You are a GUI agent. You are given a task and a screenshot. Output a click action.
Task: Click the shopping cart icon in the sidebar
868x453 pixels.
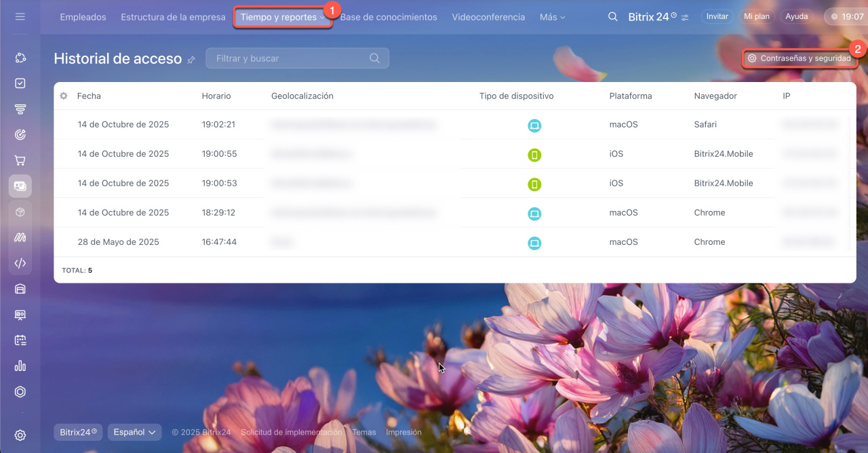(x=20, y=161)
